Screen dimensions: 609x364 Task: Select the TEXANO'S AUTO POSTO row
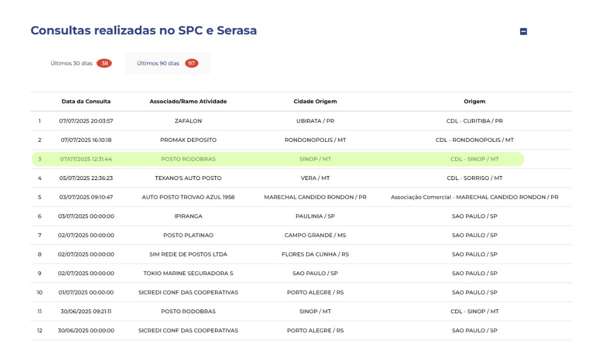click(301, 178)
